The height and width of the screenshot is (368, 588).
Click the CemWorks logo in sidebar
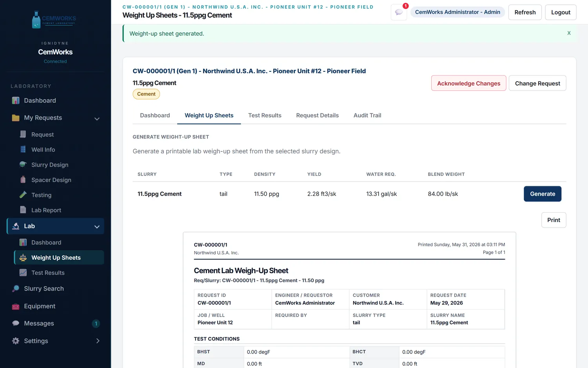coord(54,20)
